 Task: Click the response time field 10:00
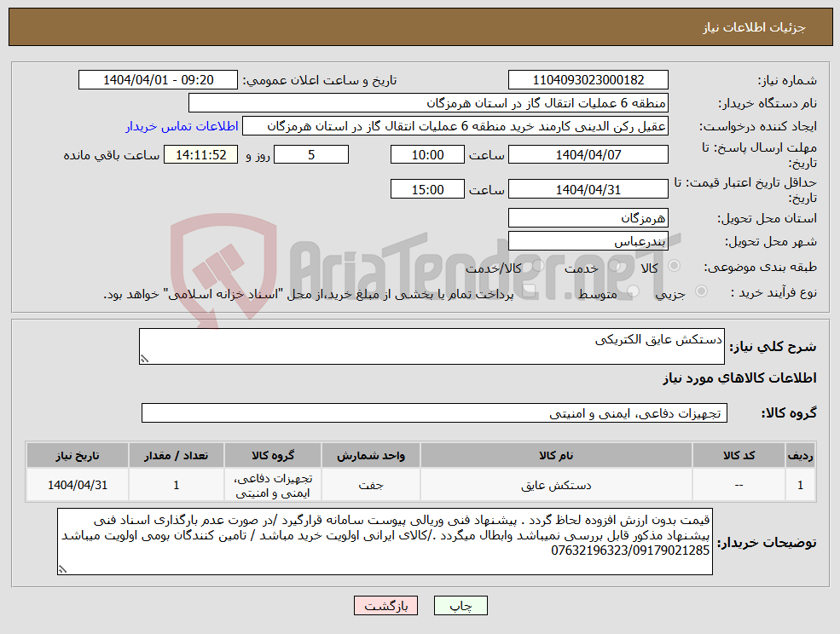[x=427, y=155]
